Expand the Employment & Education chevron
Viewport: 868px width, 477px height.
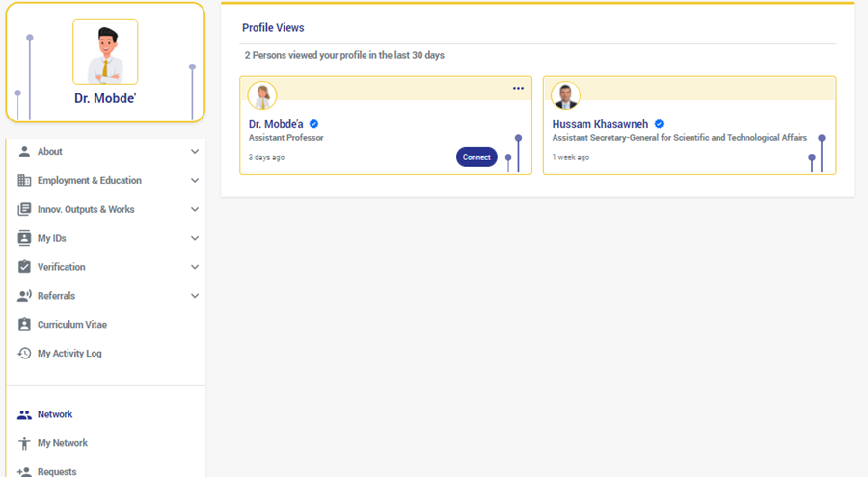(195, 181)
